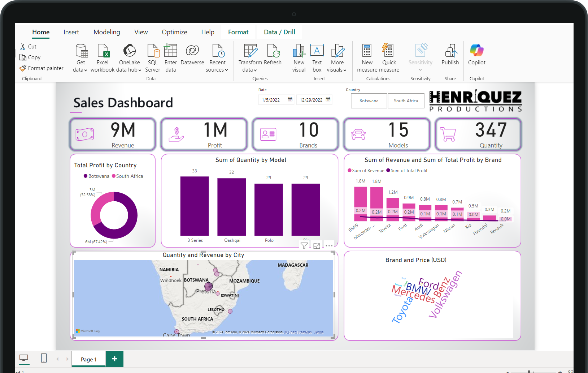Open the Optimize tab
Viewport: 588px width, 373px height.
pyautogui.click(x=174, y=32)
